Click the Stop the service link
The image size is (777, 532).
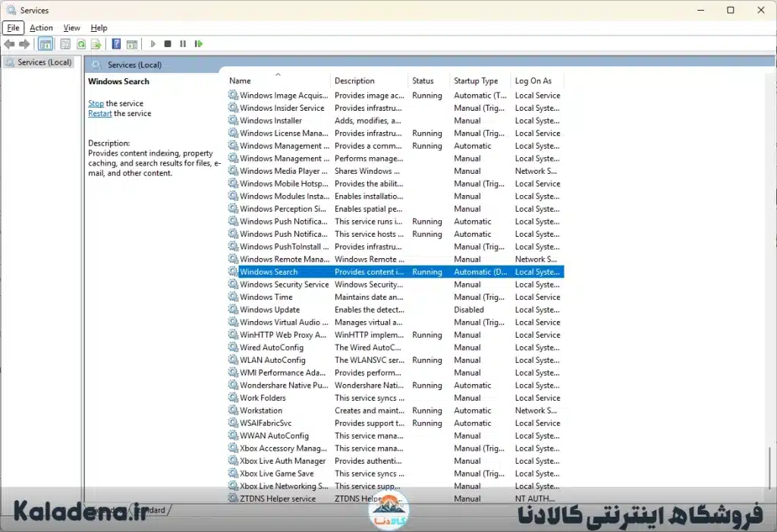(x=96, y=103)
